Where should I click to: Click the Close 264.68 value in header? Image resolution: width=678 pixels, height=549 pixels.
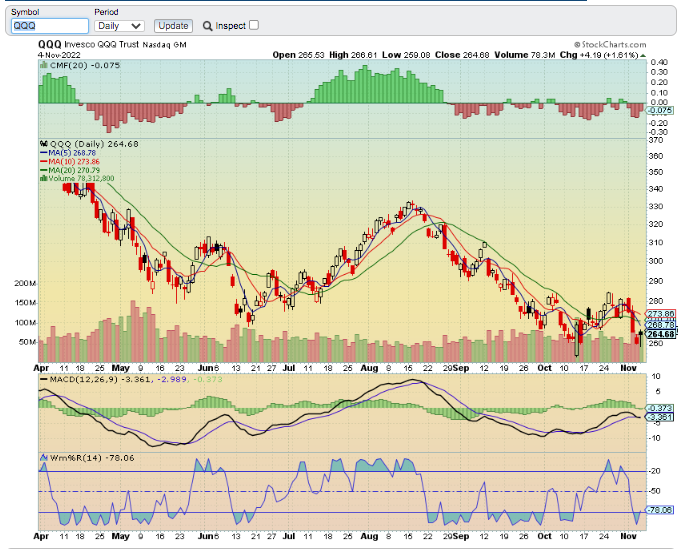click(462, 55)
